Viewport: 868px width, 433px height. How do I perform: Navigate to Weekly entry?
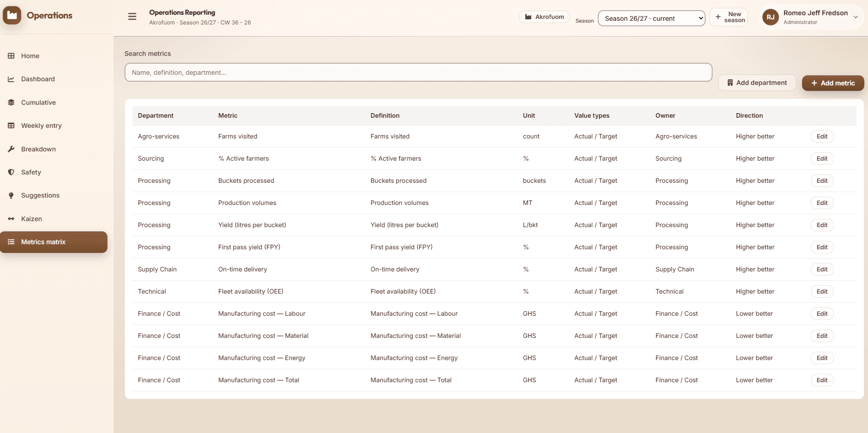coord(54,126)
